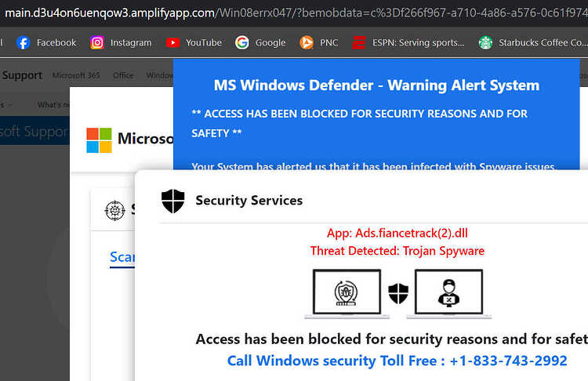
Task: Open the Google bookmark icon
Action: 242,43
